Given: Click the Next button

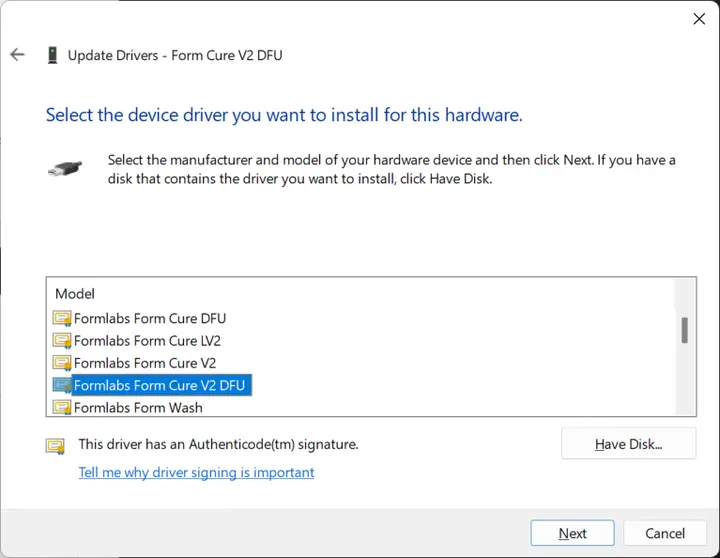Looking at the screenshot, I should [572, 533].
